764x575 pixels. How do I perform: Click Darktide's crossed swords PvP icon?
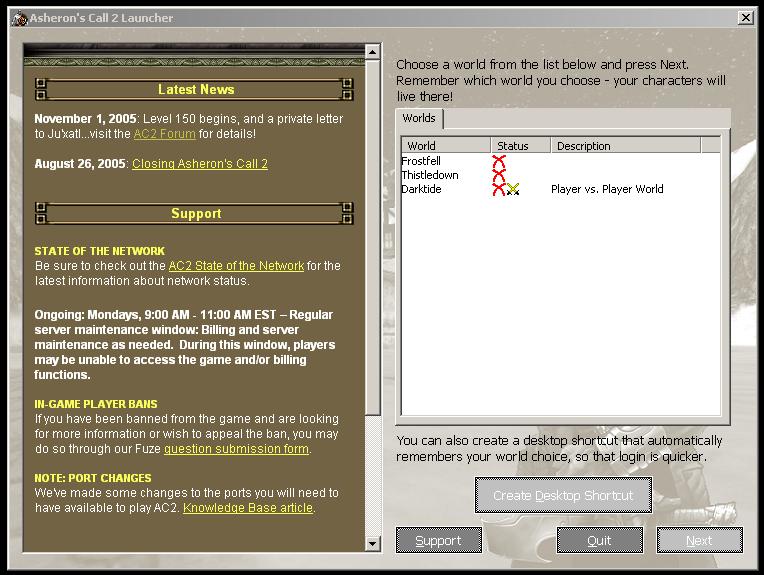pos(513,189)
